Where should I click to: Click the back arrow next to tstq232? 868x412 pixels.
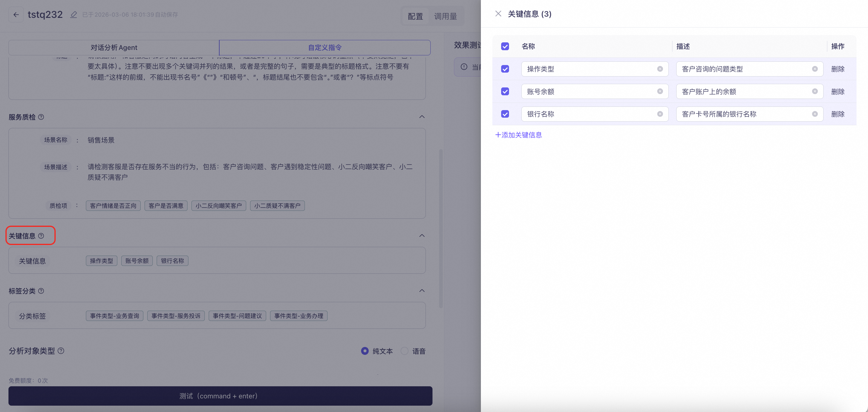tap(16, 15)
